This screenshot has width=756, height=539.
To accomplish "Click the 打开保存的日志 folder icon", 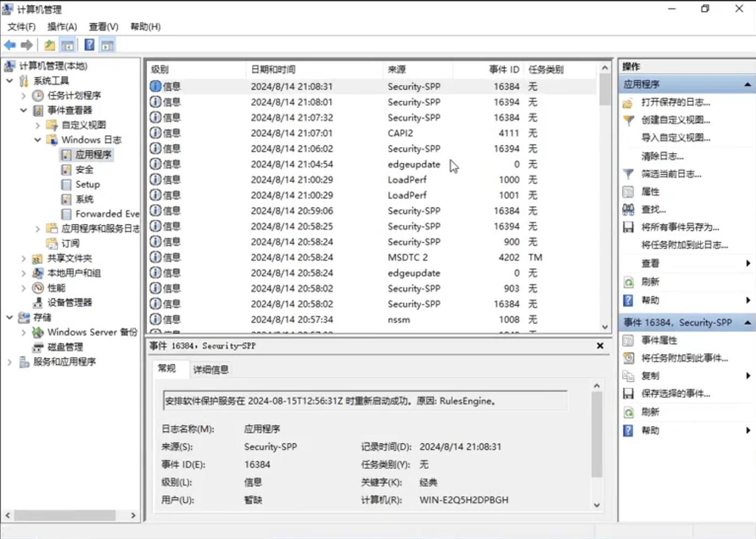I will point(628,103).
